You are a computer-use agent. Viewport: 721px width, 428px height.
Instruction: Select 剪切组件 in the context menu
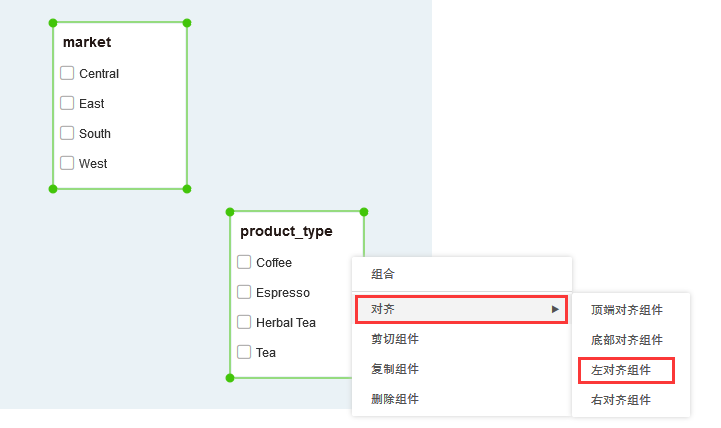[x=395, y=339]
